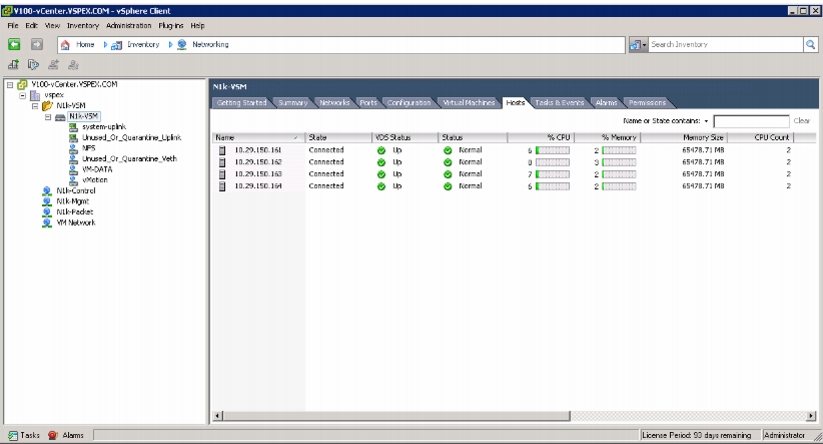Click the Name or State filter text box
823x444 pixels.
[x=751, y=121]
